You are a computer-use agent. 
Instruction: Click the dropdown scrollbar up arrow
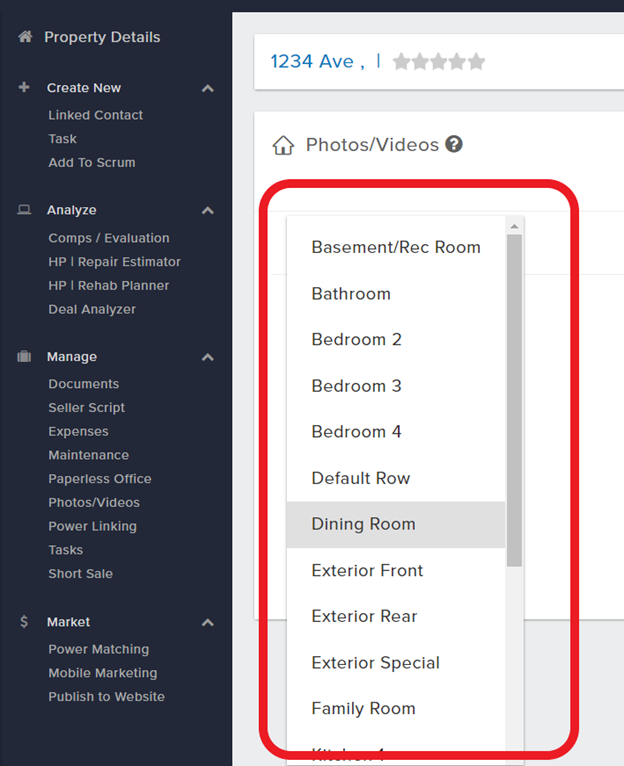coord(514,226)
